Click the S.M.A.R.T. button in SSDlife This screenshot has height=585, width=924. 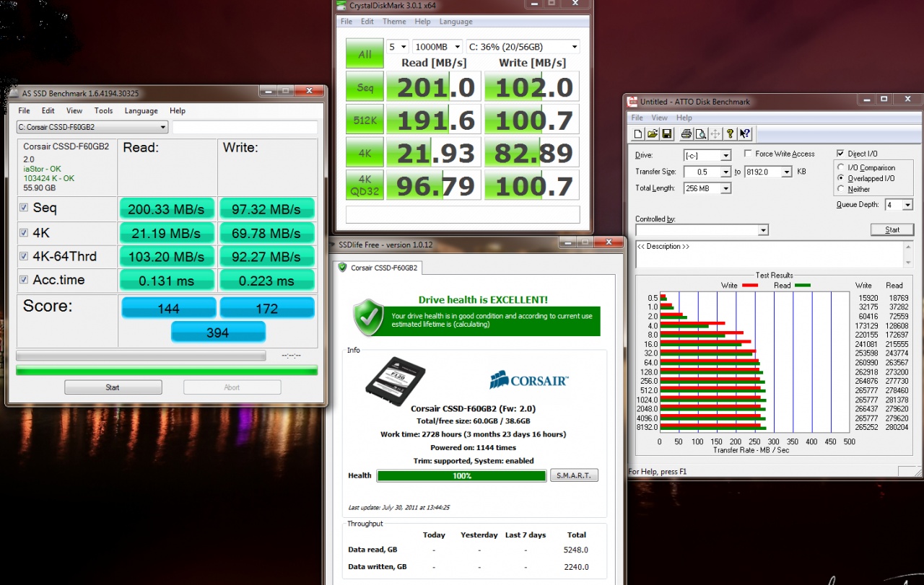pyautogui.click(x=574, y=475)
